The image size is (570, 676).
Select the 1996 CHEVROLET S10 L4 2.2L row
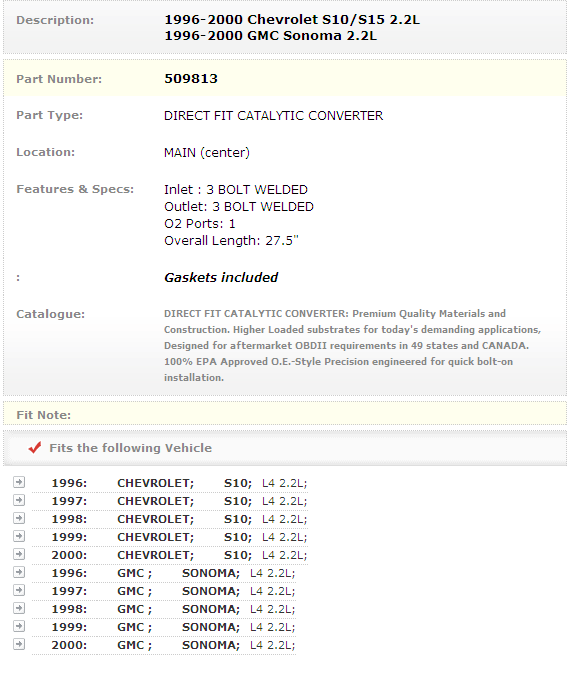[170, 483]
